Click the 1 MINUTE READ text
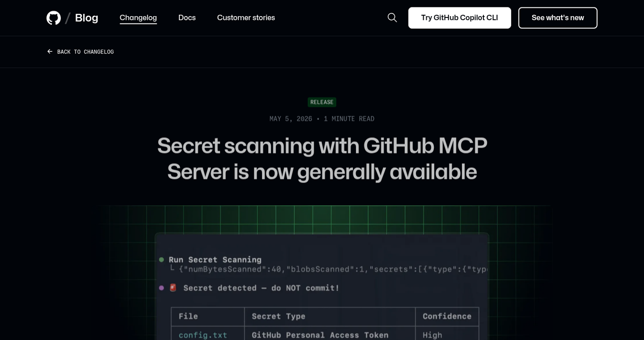Viewport: 644px width, 340px height. tap(349, 119)
